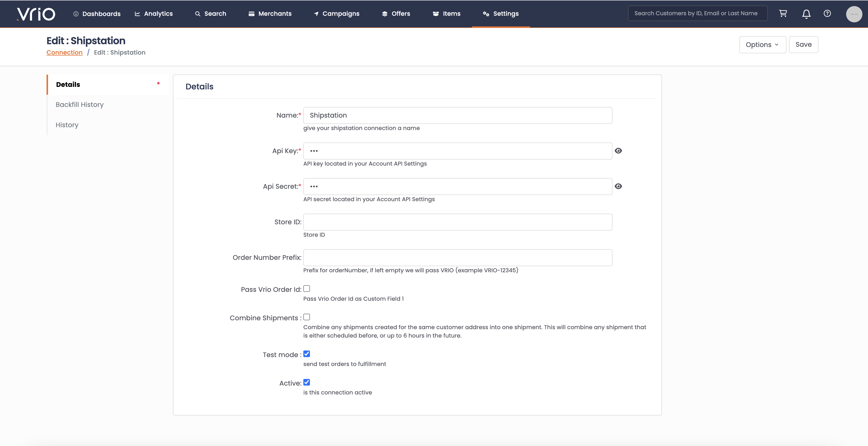Open the user avatar menu
The width and height of the screenshot is (868, 446).
854,14
